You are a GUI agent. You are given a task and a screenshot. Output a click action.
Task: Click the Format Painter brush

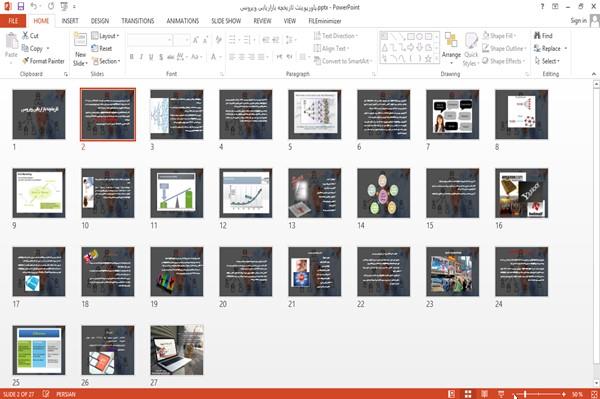43,61
